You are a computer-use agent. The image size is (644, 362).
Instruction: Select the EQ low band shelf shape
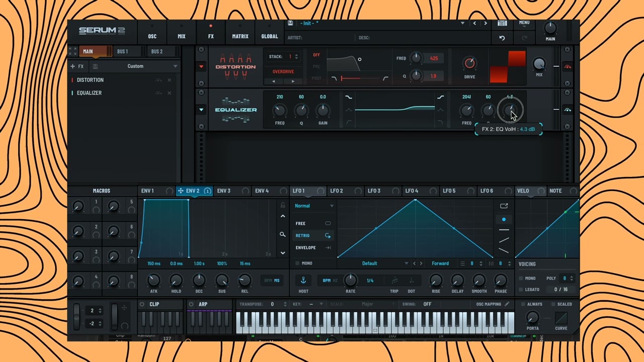[x=348, y=97]
